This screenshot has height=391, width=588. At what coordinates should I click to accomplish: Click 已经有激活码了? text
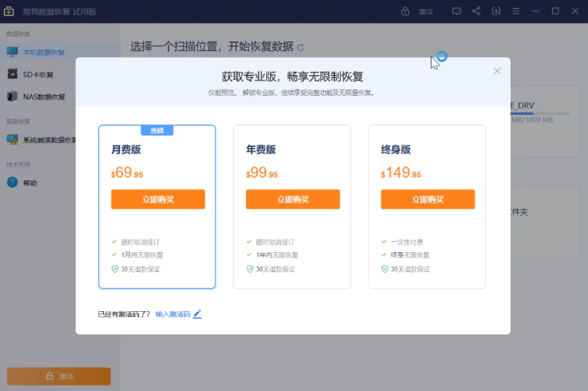click(124, 314)
